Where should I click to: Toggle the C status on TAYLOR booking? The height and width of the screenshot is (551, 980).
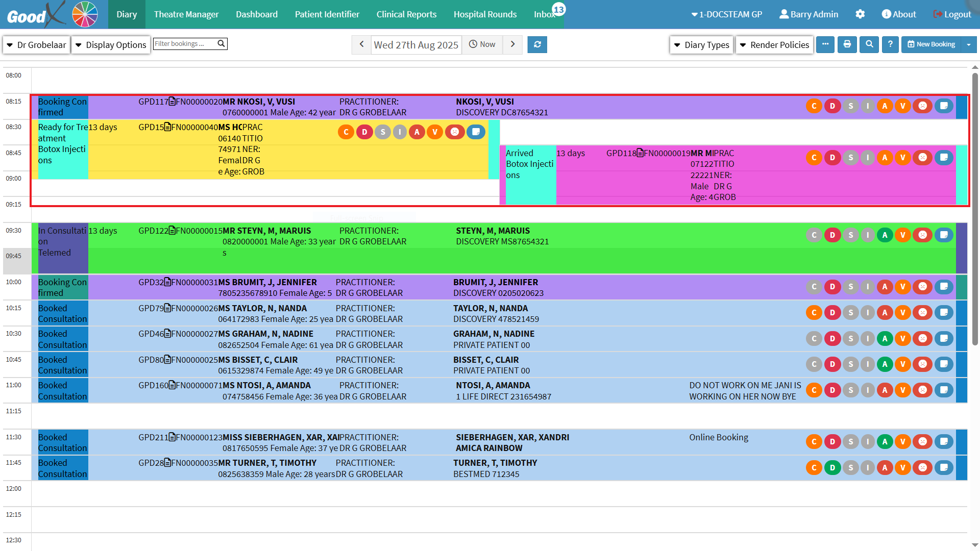tap(814, 313)
